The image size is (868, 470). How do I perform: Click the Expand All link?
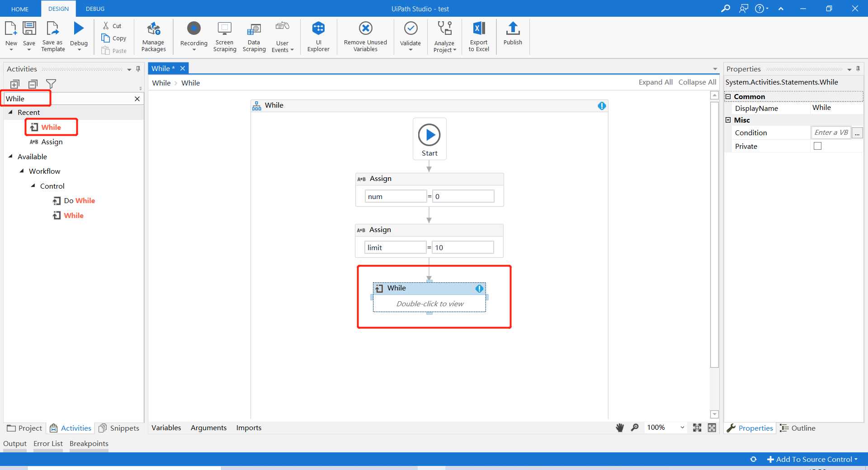[656, 82]
